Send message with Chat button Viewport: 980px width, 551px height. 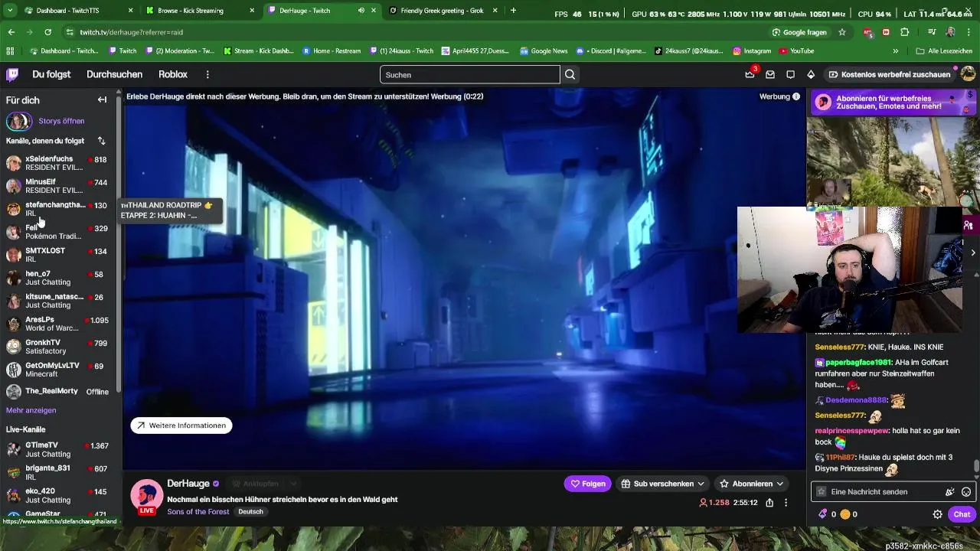962,514
